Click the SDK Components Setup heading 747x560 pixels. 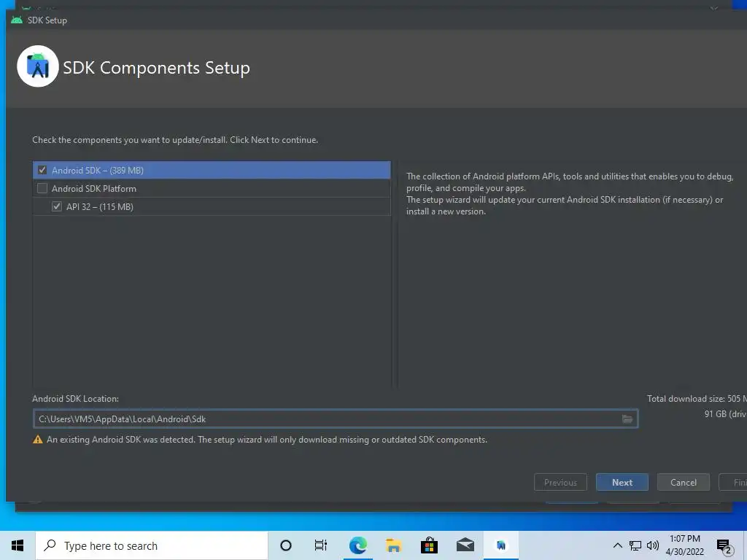156,68
